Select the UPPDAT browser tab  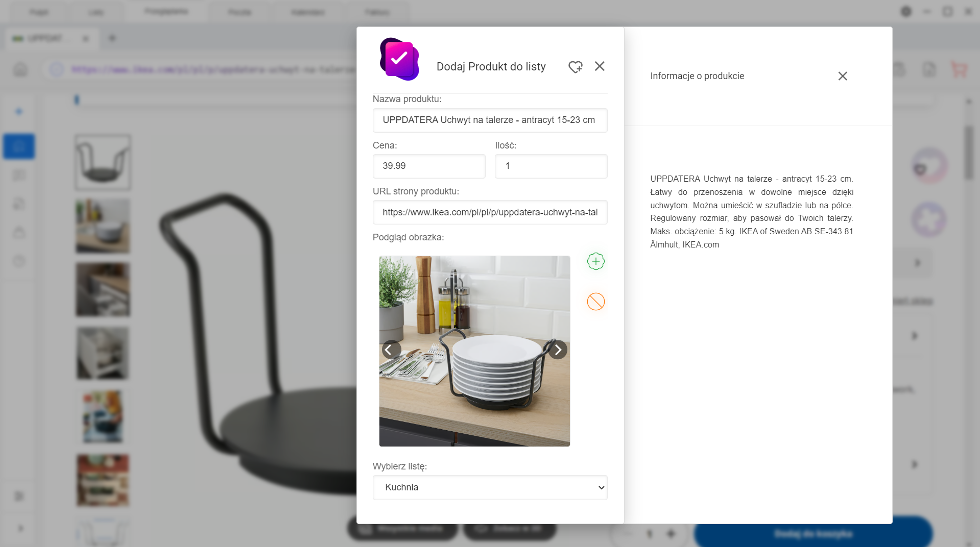click(46, 38)
